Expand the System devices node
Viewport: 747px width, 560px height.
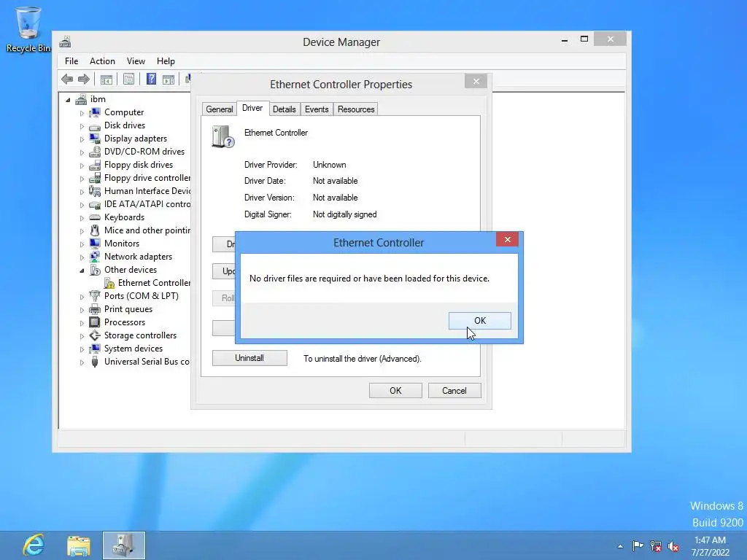click(82, 349)
